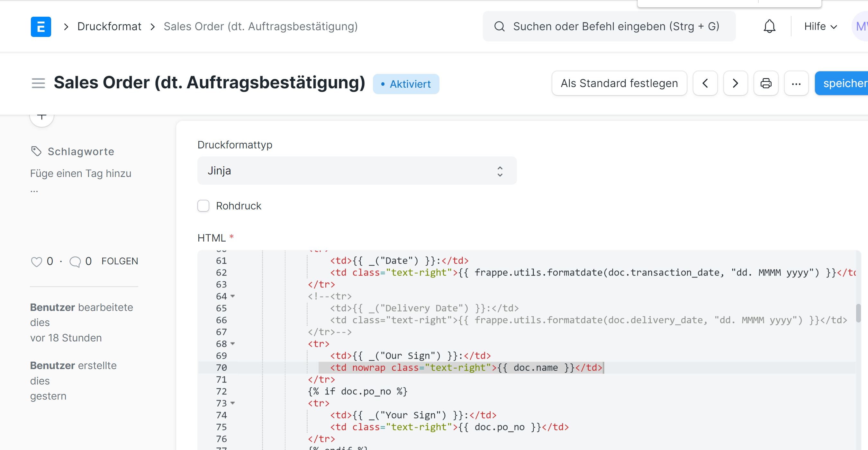Click line 63 closing tr tag
This screenshot has width=868, height=450.
pos(321,284)
